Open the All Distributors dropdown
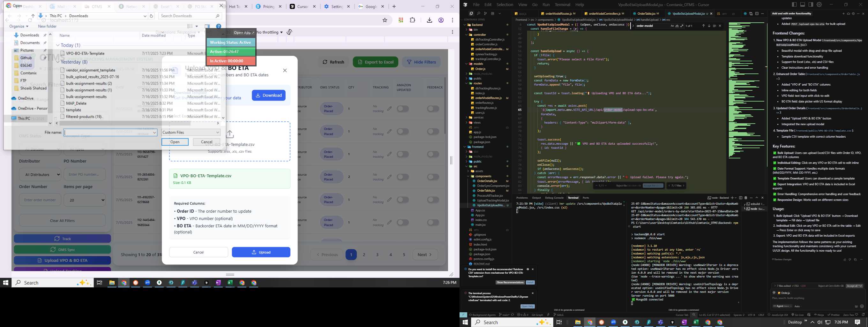 click(40, 174)
